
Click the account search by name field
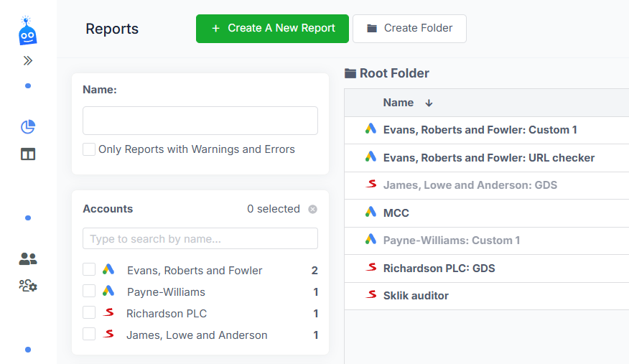(x=200, y=238)
